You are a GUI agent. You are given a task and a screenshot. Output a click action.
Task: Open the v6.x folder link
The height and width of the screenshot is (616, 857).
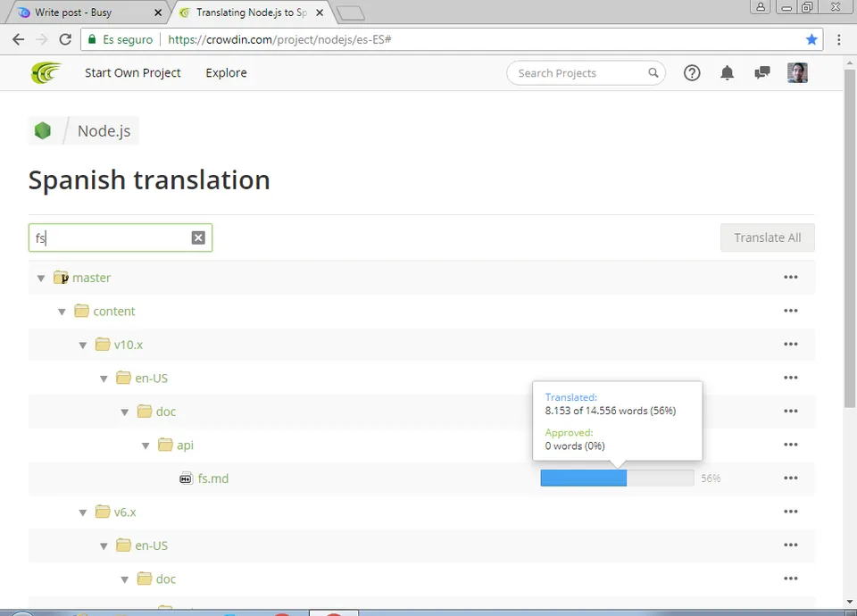[125, 512]
